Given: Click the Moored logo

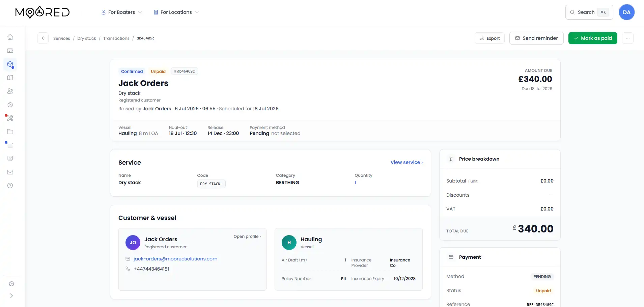Looking at the screenshot, I should click(43, 12).
